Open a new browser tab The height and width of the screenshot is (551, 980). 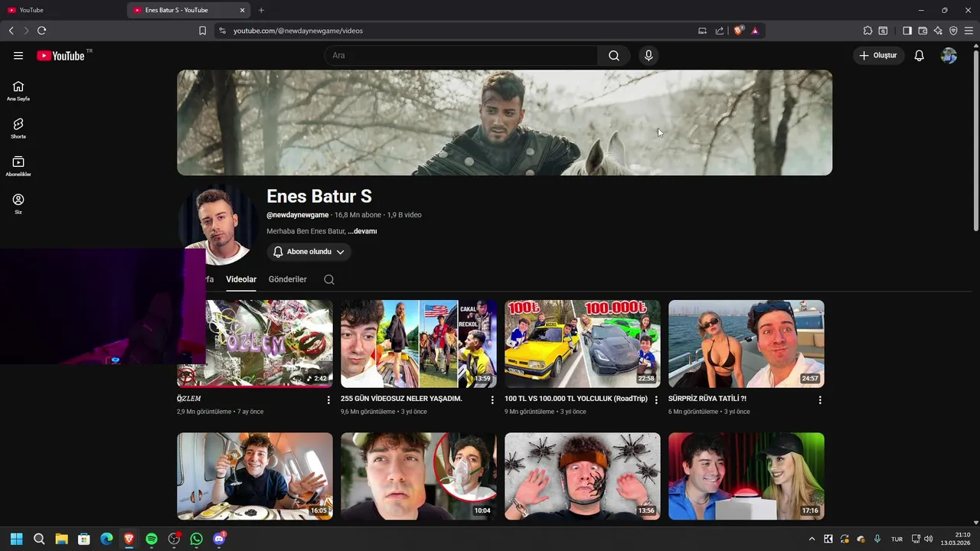[261, 10]
